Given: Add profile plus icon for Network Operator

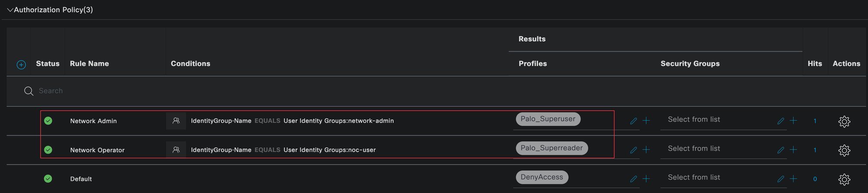Looking at the screenshot, I should click(646, 150).
